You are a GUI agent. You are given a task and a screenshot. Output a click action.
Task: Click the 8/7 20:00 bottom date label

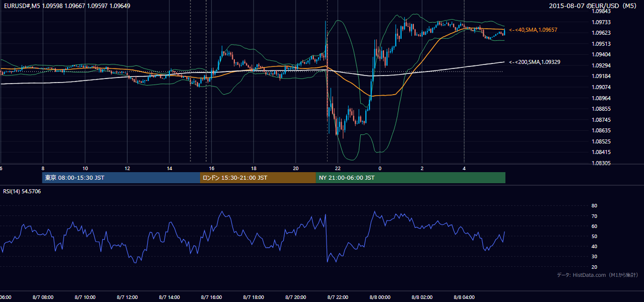pyautogui.click(x=296, y=297)
